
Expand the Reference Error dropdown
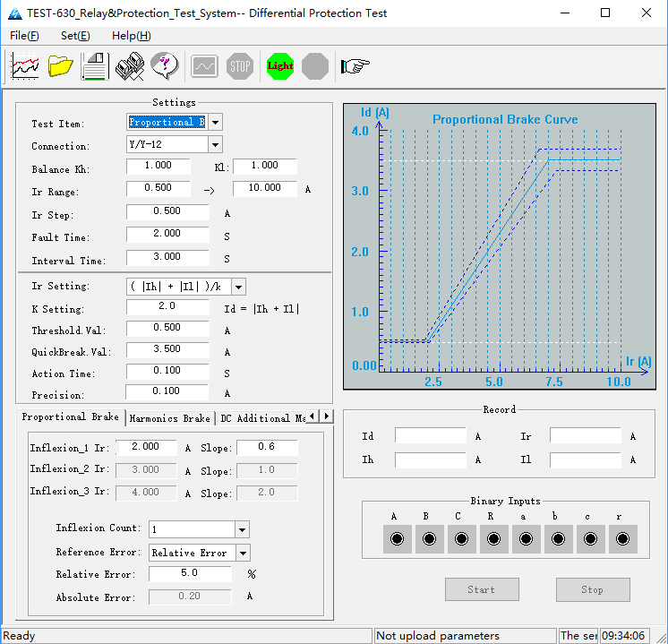[243, 554]
